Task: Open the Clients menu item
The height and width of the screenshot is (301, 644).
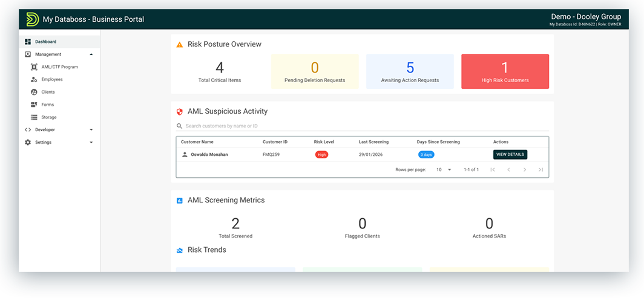Action: point(48,92)
